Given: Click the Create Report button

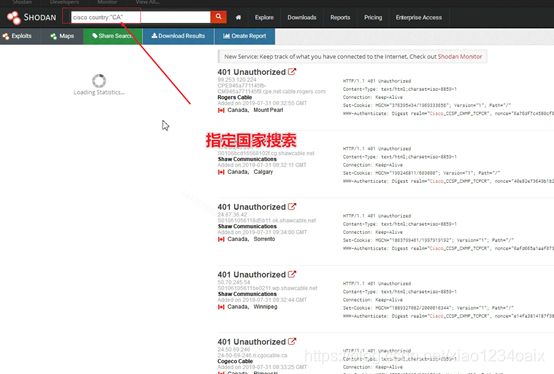Looking at the screenshot, I should pyautogui.click(x=245, y=36).
